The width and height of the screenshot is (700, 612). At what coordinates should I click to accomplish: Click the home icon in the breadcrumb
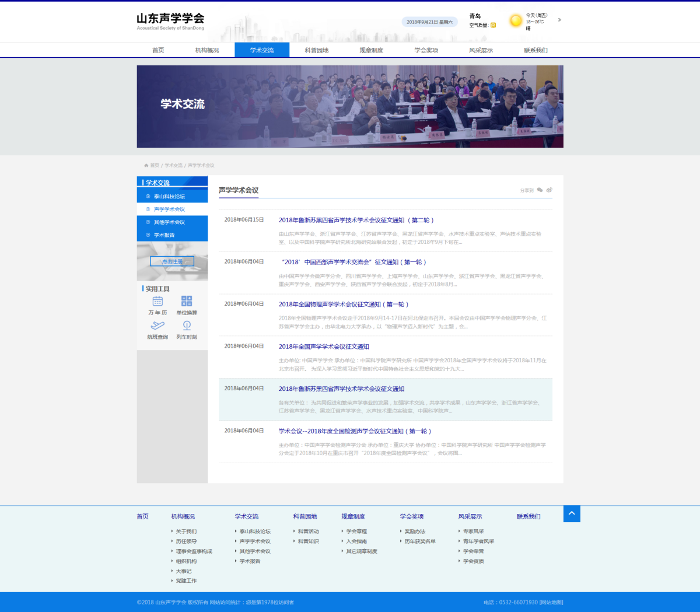(x=146, y=166)
